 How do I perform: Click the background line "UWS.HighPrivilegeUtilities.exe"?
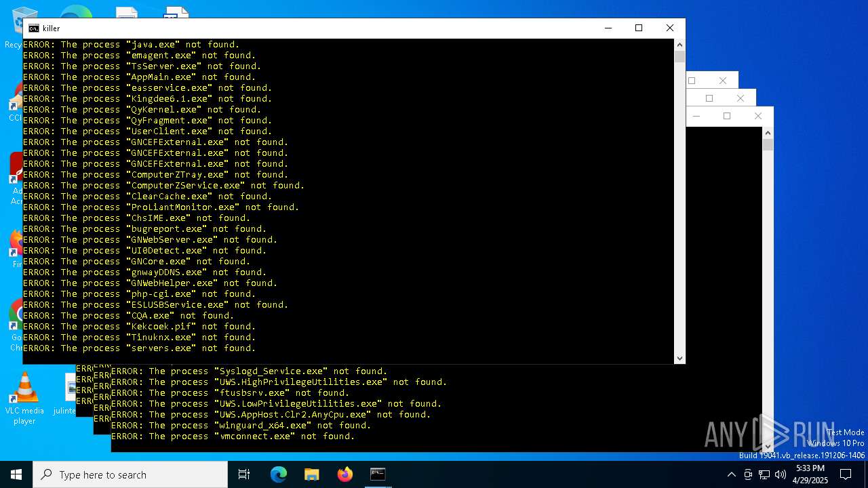pos(279,382)
